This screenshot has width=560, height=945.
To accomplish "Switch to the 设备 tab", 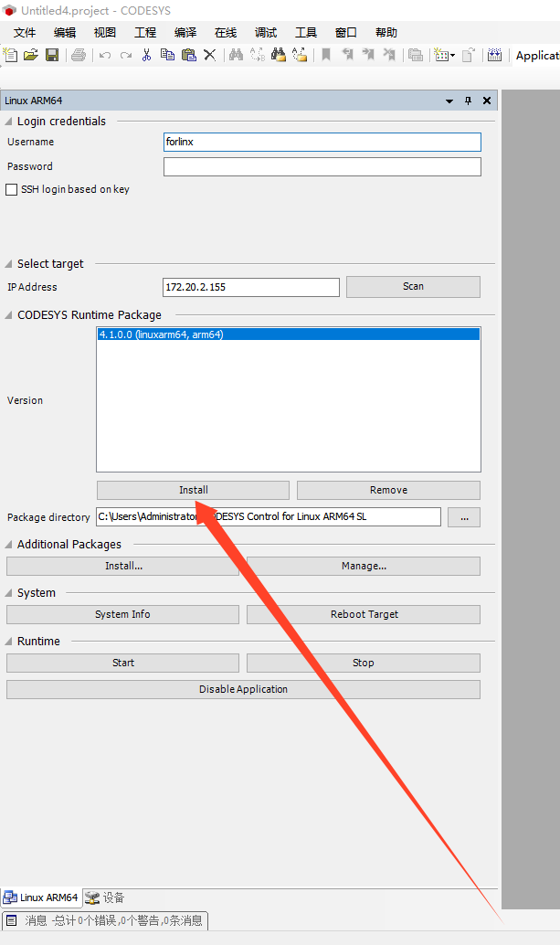I will (x=105, y=897).
